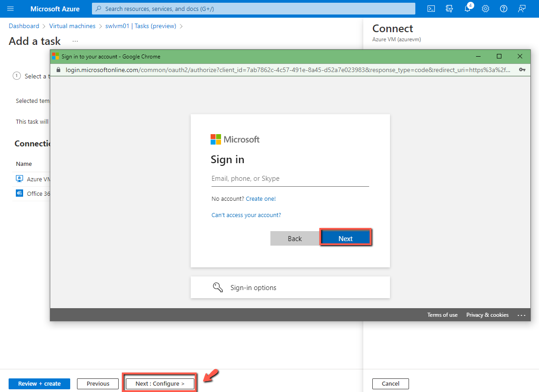Launch Cloud Shell from top bar

click(x=431, y=9)
